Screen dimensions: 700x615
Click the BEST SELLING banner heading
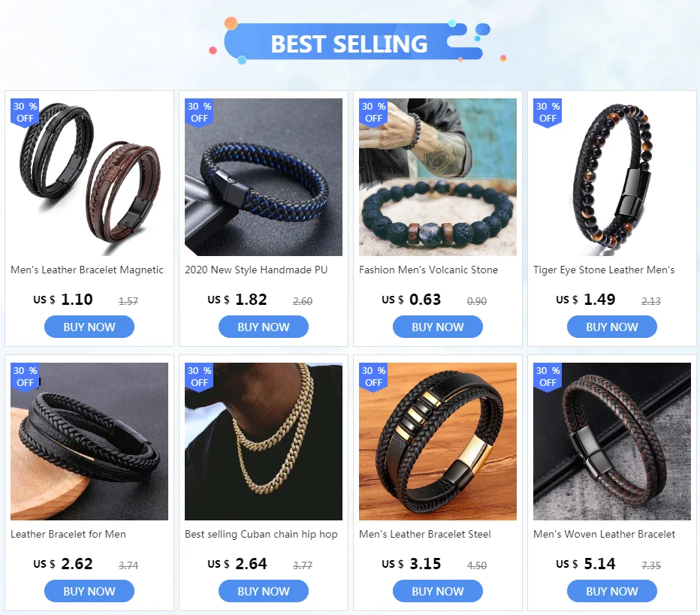click(x=349, y=44)
